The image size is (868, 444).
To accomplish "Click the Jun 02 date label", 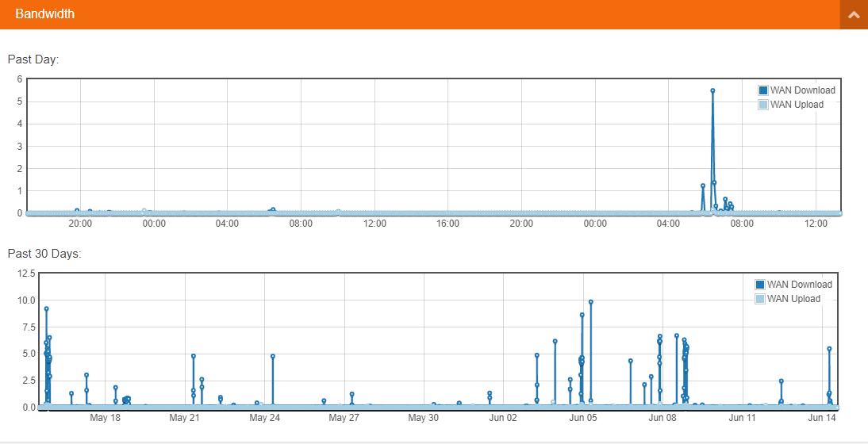I will 503,418.
